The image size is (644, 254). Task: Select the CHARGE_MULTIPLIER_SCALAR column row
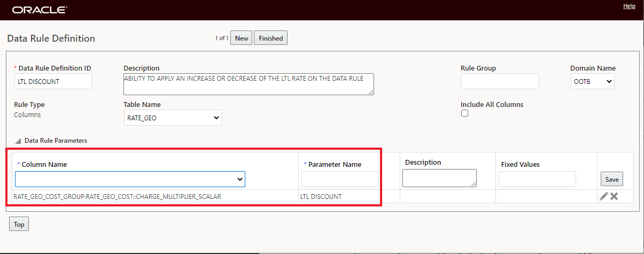[x=117, y=196]
